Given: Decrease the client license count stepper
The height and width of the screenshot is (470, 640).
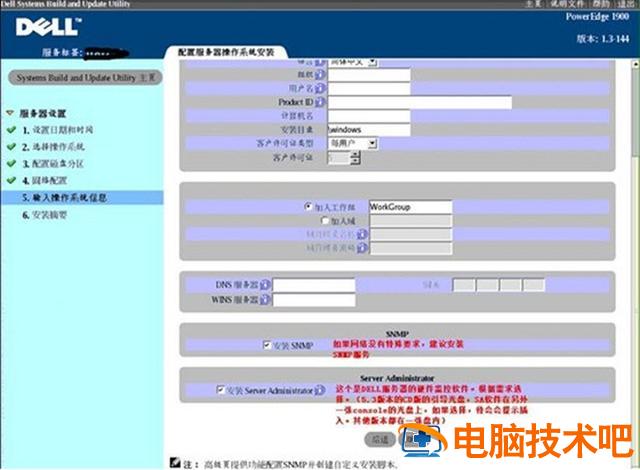Looking at the screenshot, I should (356, 161).
